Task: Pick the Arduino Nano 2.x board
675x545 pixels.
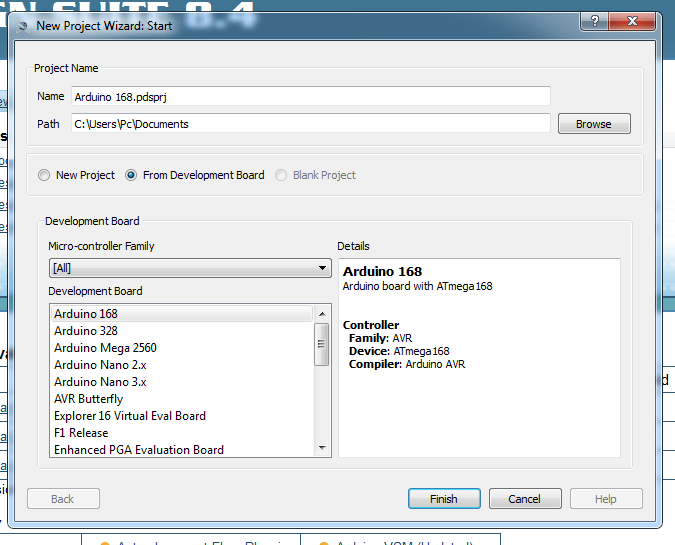Action: tap(182, 365)
